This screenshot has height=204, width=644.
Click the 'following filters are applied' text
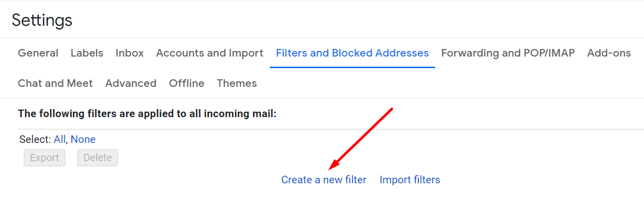147,114
